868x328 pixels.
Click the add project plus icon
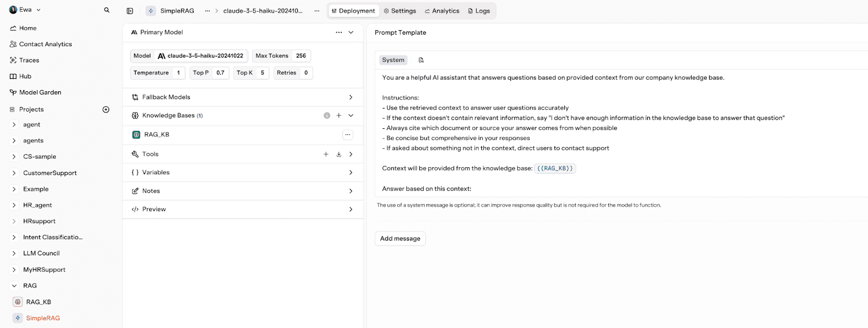click(x=106, y=110)
